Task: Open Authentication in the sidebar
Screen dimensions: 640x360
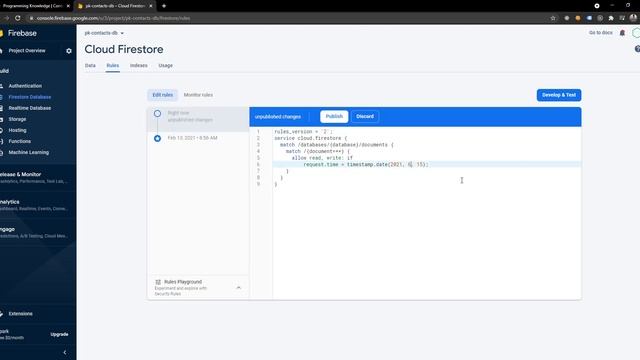Action: tap(25, 86)
